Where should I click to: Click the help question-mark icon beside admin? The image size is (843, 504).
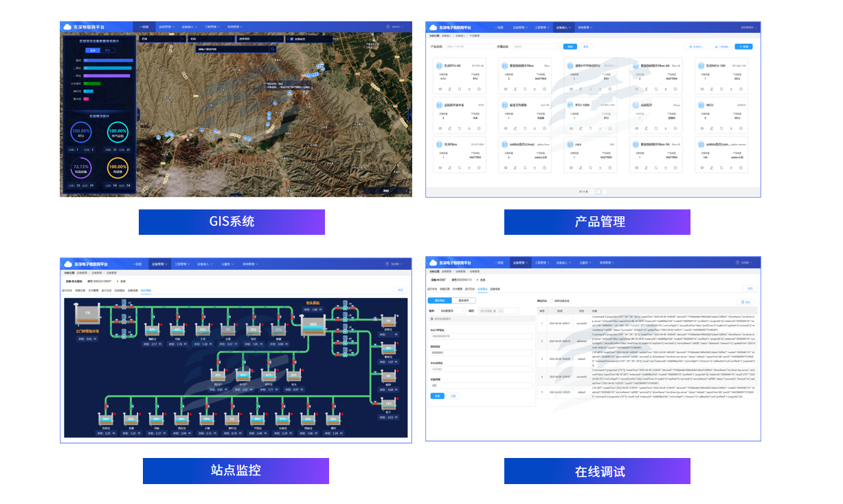tap(387, 27)
